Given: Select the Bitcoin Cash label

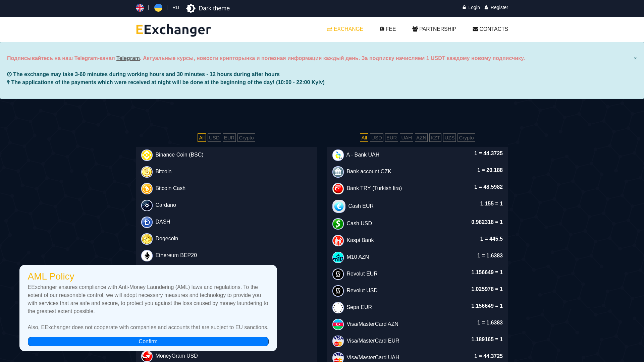Looking at the screenshot, I should pyautogui.click(x=170, y=188).
